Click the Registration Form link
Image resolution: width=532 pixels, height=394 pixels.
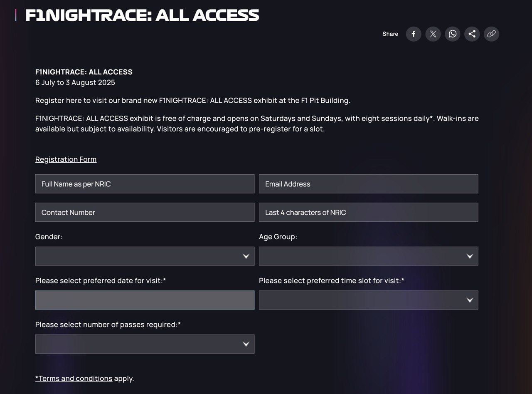pyautogui.click(x=66, y=159)
